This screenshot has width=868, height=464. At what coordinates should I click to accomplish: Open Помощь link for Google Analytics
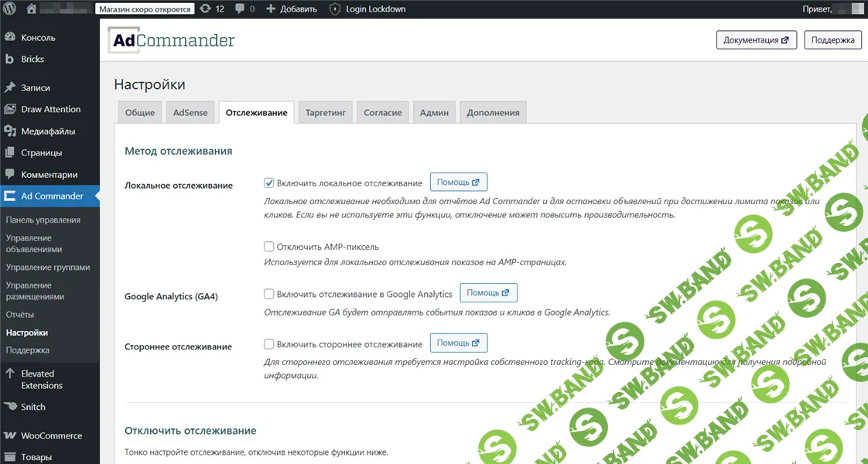pos(488,293)
